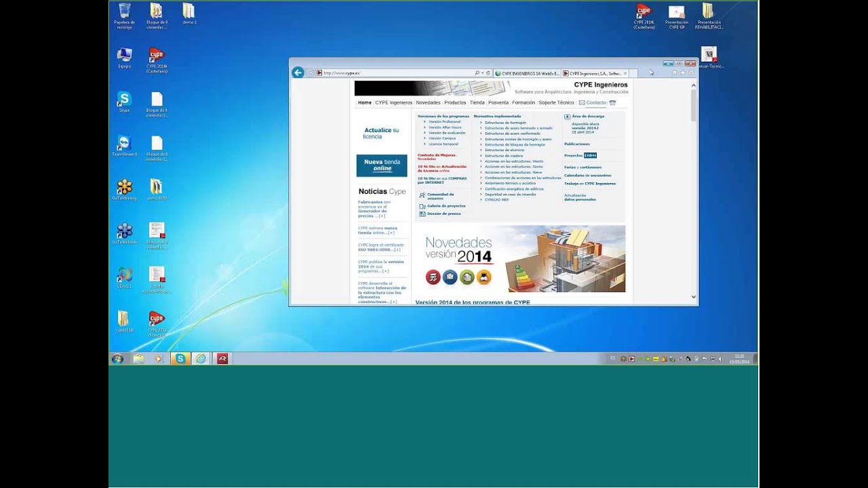The height and width of the screenshot is (488, 868).
Task: Click the browser back arrow button
Action: 297,73
